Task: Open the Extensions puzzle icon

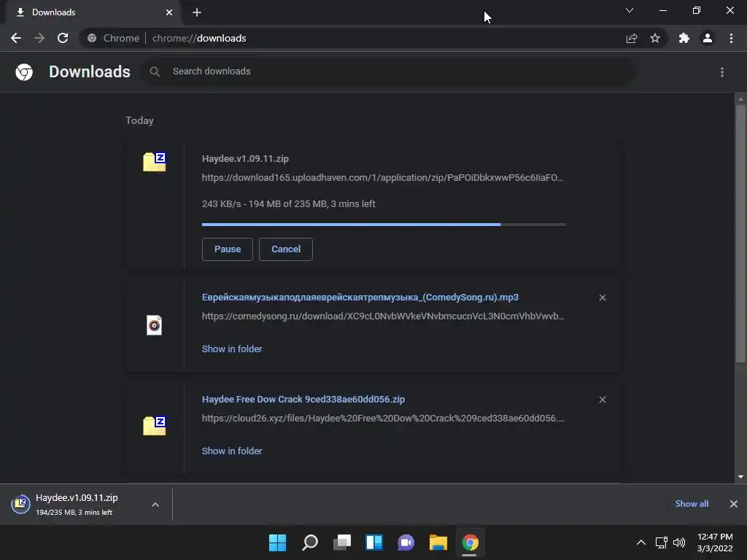Action: coord(684,38)
